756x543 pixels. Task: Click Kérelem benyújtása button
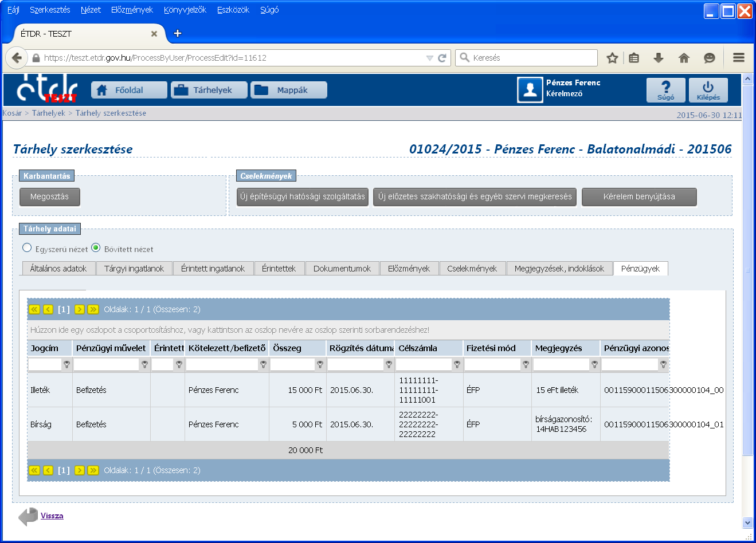(639, 196)
